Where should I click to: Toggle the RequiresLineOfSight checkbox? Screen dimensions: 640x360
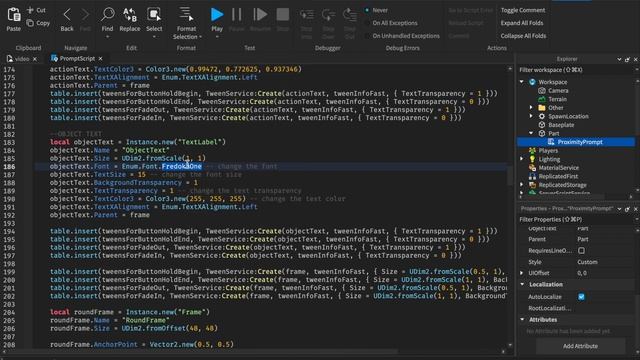581,251
